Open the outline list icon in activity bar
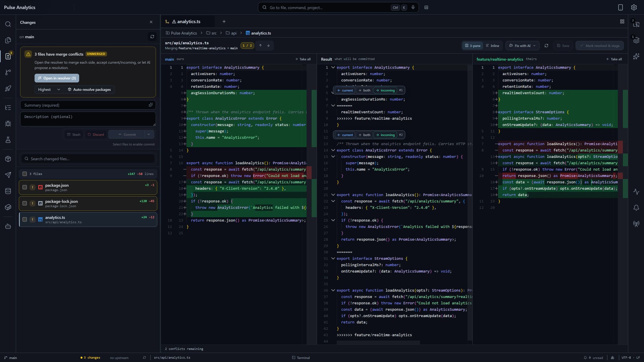644x362 pixels. pos(8,108)
